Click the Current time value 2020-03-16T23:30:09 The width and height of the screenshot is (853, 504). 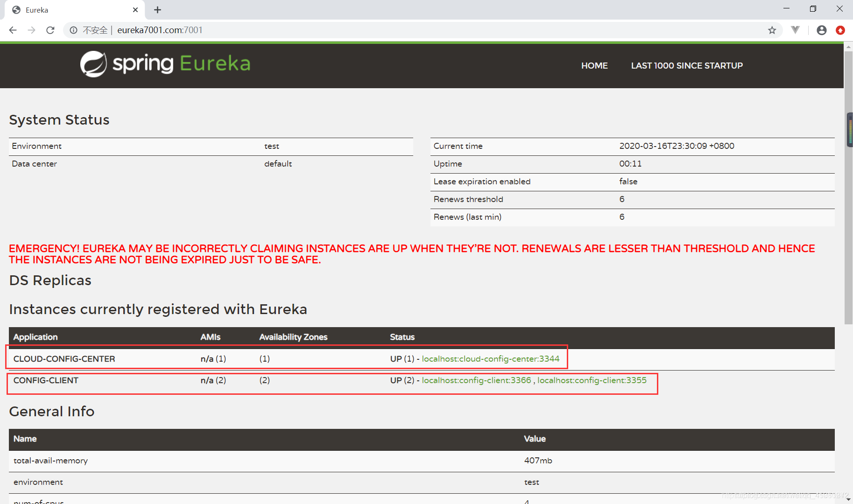tap(677, 146)
